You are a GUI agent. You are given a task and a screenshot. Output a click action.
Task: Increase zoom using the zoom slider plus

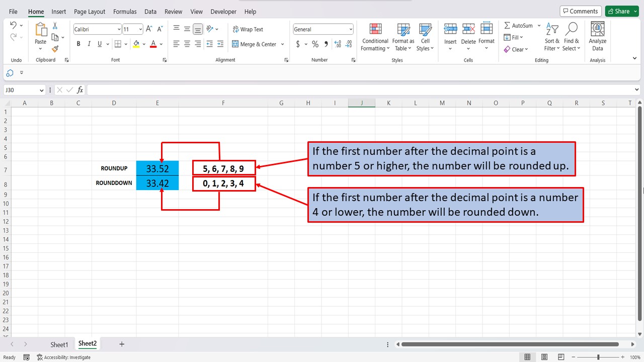[x=622, y=357]
